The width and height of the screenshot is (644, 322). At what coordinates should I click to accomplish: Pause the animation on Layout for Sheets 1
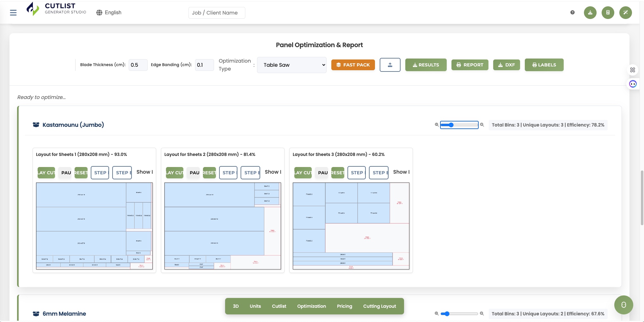[x=65, y=173]
